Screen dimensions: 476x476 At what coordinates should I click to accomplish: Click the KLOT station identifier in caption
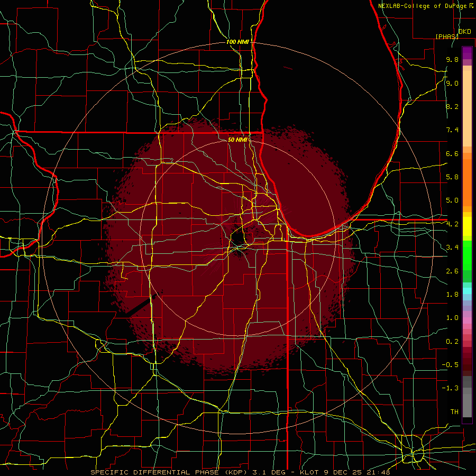pyautogui.click(x=309, y=472)
